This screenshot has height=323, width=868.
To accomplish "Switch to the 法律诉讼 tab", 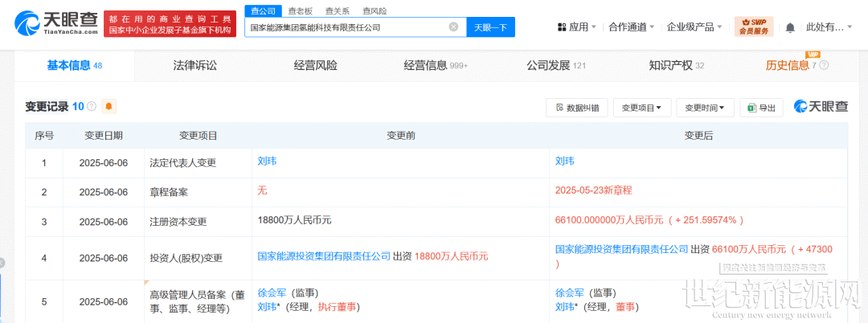I will click(194, 65).
